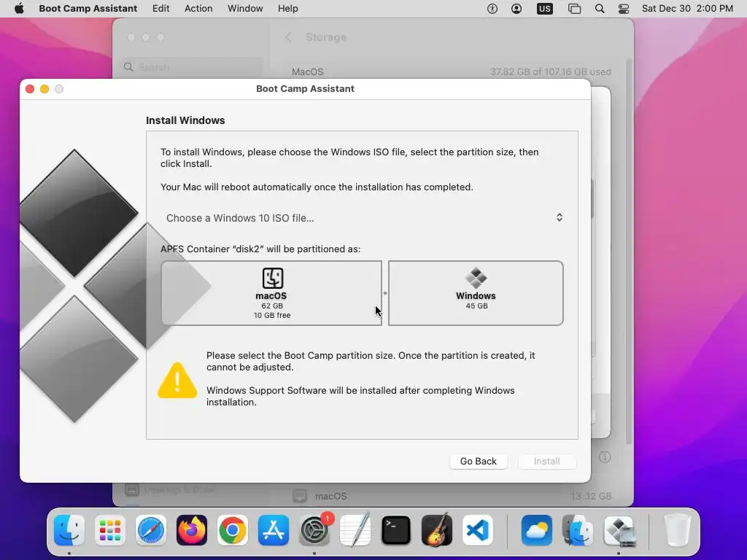Click the Finder face icon in the macOS partition
The width and height of the screenshot is (747, 560).
pos(273,278)
